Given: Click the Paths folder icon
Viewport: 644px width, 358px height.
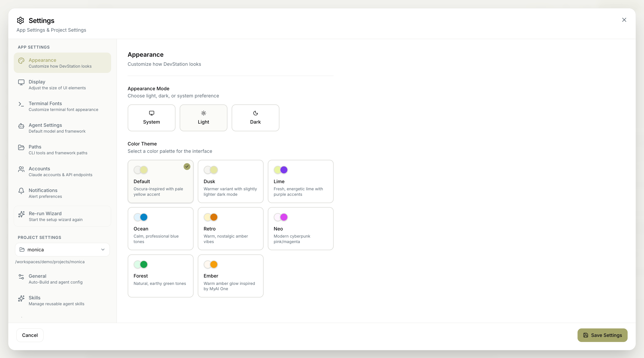Looking at the screenshot, I should 21,147.
